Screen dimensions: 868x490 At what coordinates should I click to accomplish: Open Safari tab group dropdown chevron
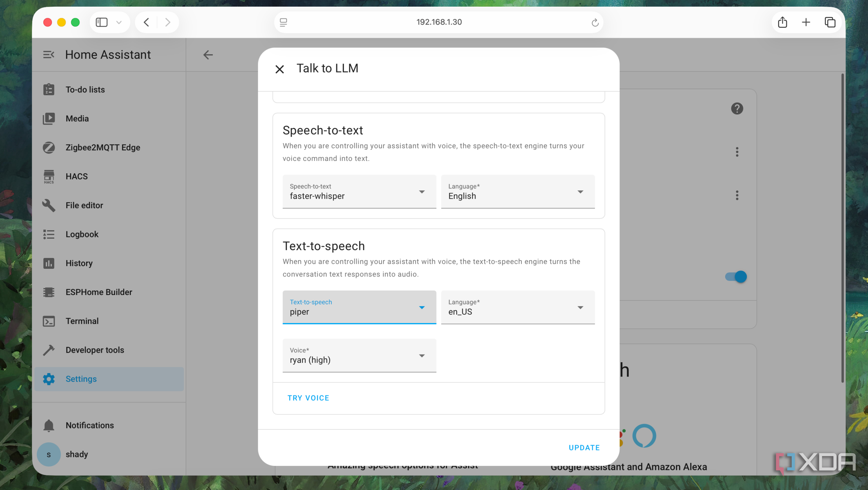pyautogui.click(x=119, y=22)
